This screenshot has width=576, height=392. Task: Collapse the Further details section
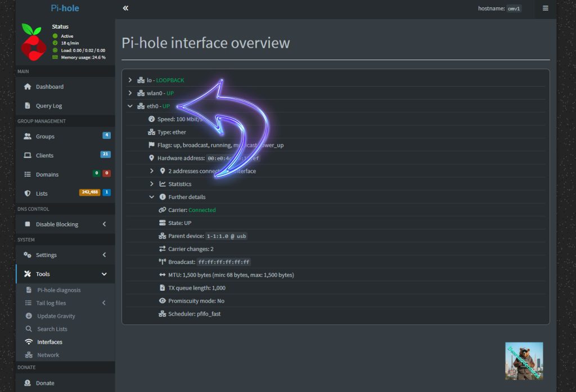point(152,197)
